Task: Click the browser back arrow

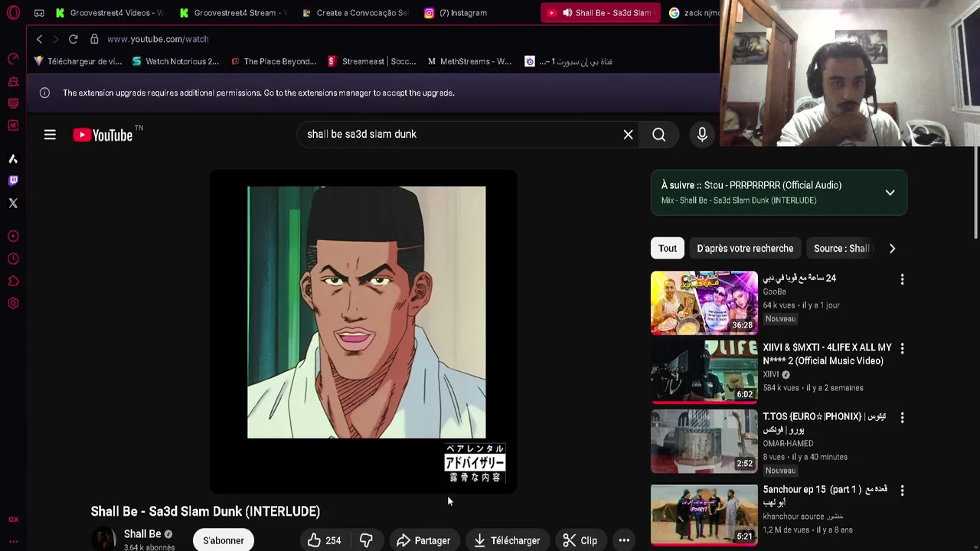Action: pyautogui.click(x=39, y=39)
